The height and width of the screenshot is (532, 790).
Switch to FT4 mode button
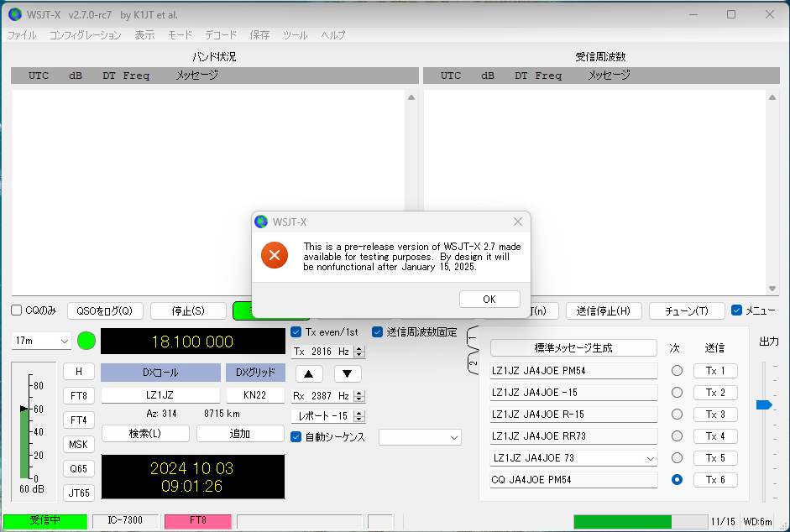79,420
